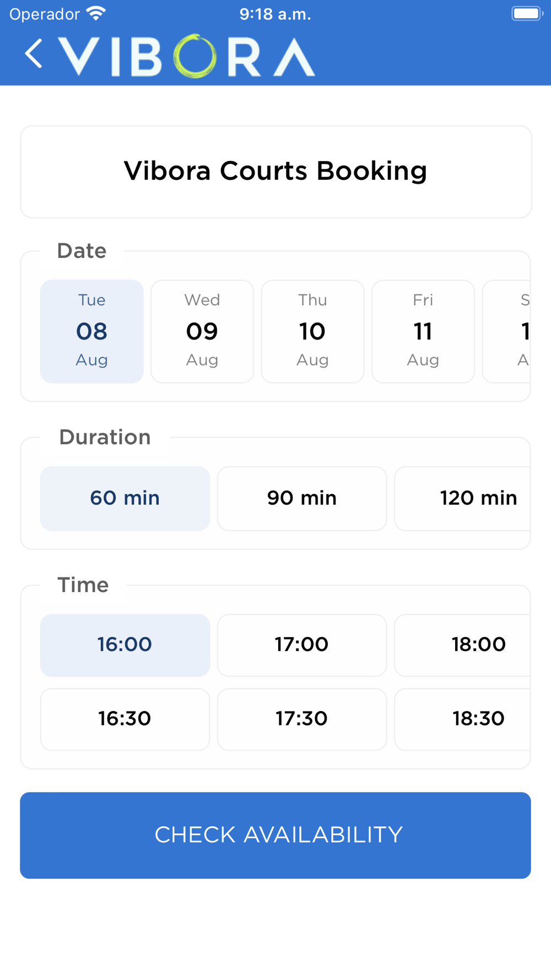Image resolution: width=551 pixels, height=980 pixels.
Task: Select 60 min duration
Action: 125,498
